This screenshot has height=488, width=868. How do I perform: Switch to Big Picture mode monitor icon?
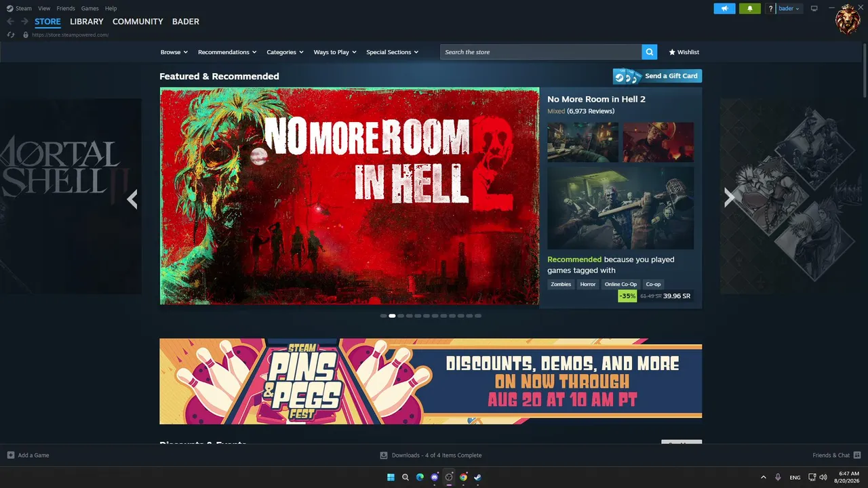click(814, 9)
